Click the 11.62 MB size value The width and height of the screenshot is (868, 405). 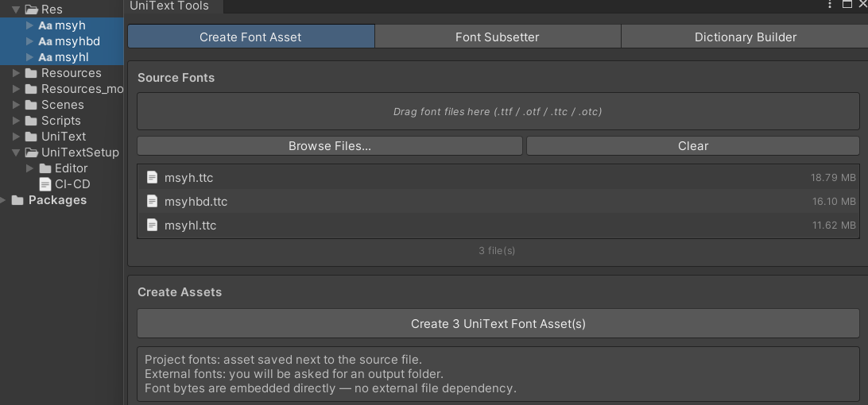834,226
